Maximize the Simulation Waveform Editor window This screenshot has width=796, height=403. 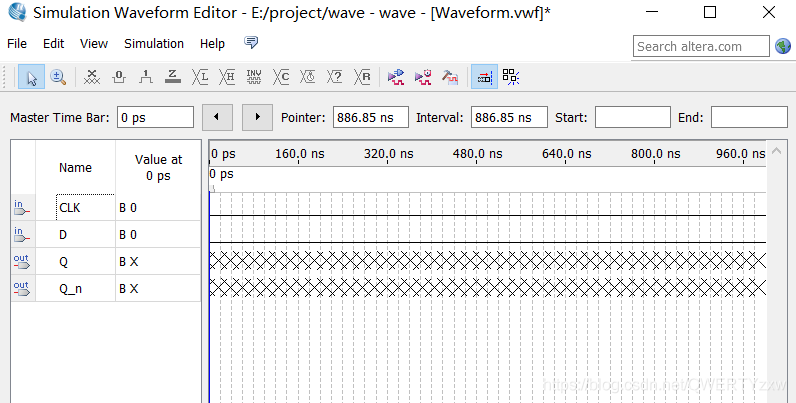pos(710,12)
